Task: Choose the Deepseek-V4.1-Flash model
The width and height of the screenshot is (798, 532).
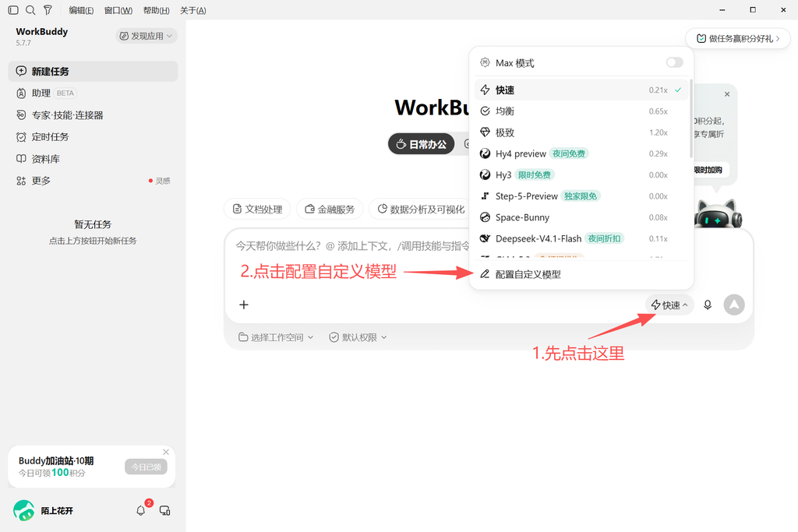Action: 581,238
